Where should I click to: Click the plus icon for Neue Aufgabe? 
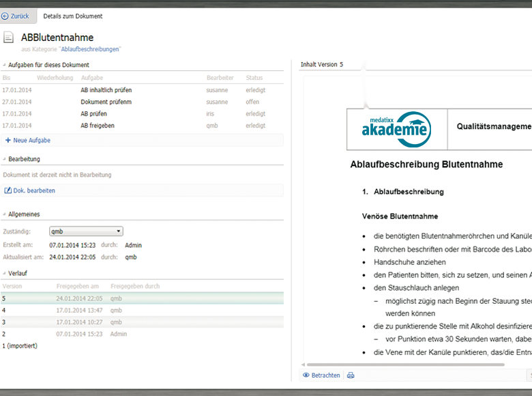tap(8, 140)
